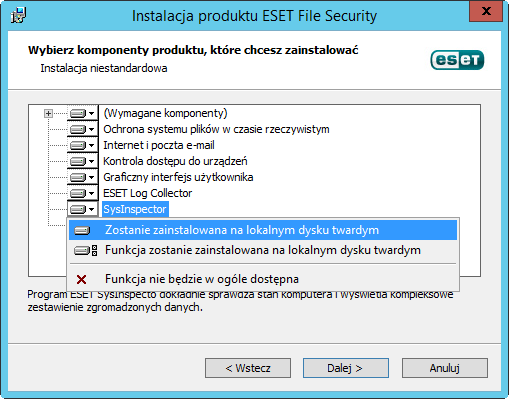Click the red X icon for feature unavailable
Screen dimensions: 509x399
(x=81, y=279)
